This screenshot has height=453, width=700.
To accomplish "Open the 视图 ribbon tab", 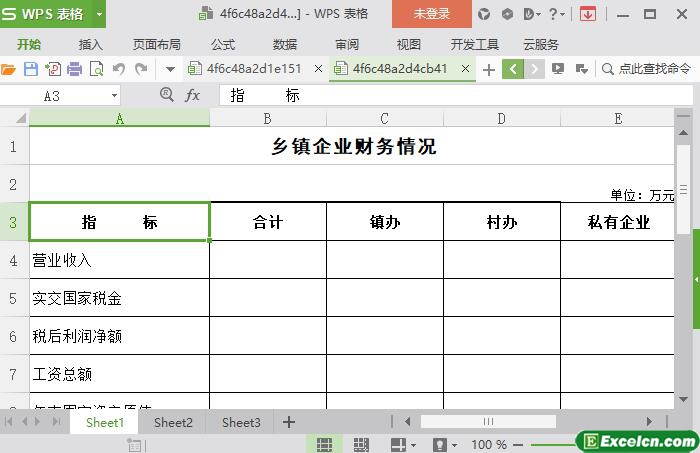I will pyautogui.click(x=408, y=45).
